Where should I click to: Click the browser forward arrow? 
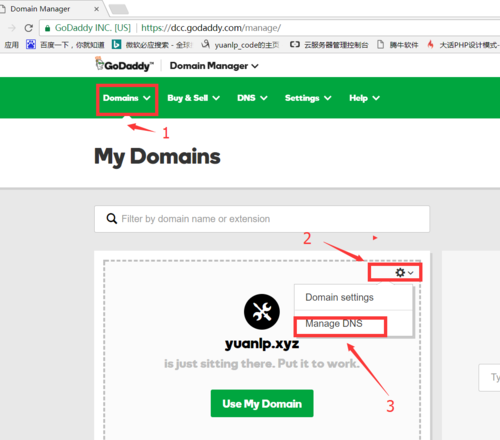point(12,28)
